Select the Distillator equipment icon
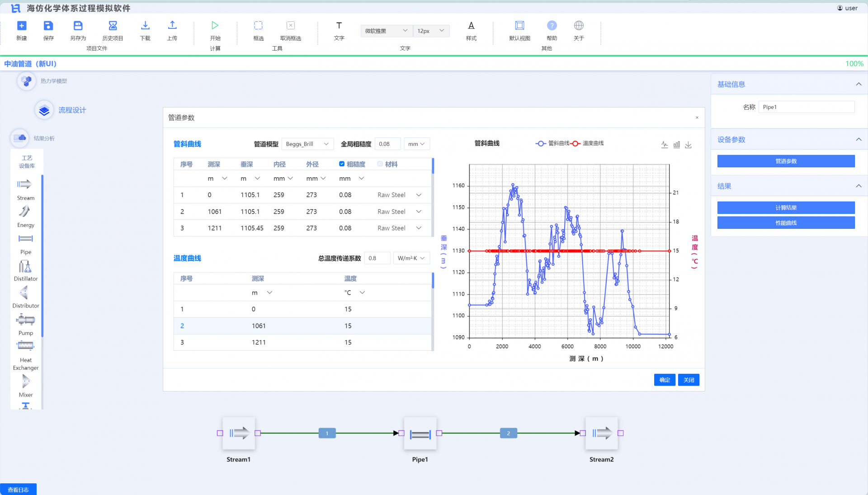 click(25, 267)
